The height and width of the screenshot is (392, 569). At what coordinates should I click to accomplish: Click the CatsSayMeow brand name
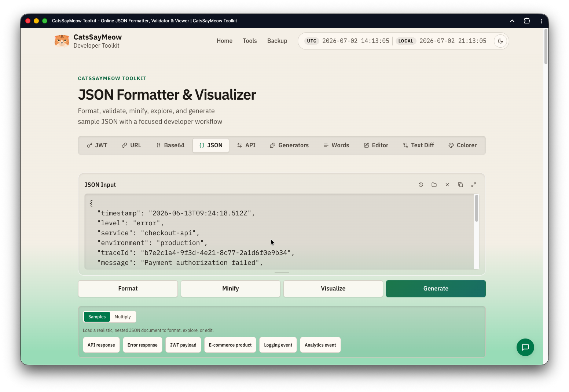[x=98, y=37]
